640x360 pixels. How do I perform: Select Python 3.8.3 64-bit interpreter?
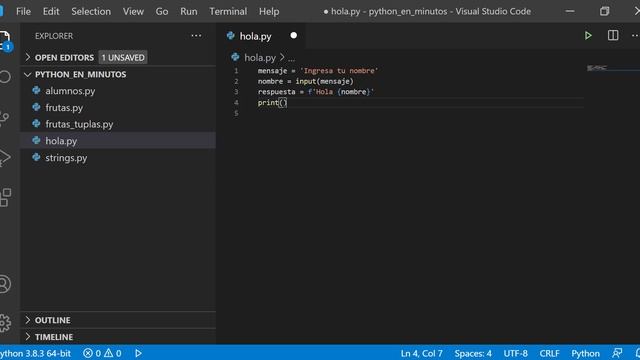pyautogui.click(x=35, y=353)
